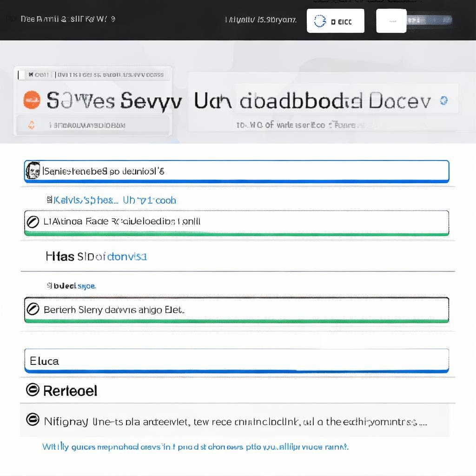Viewport: 476px width, 476px height.
Task: Open the blue 'Witilly guices' link at the bottom
Action: point(195,447)
